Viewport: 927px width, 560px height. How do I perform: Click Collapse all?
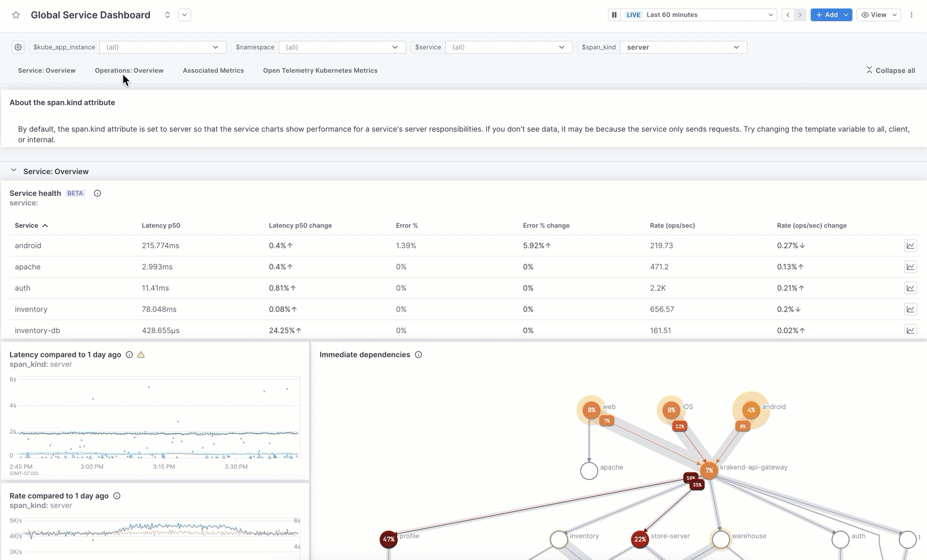point(890,71)
